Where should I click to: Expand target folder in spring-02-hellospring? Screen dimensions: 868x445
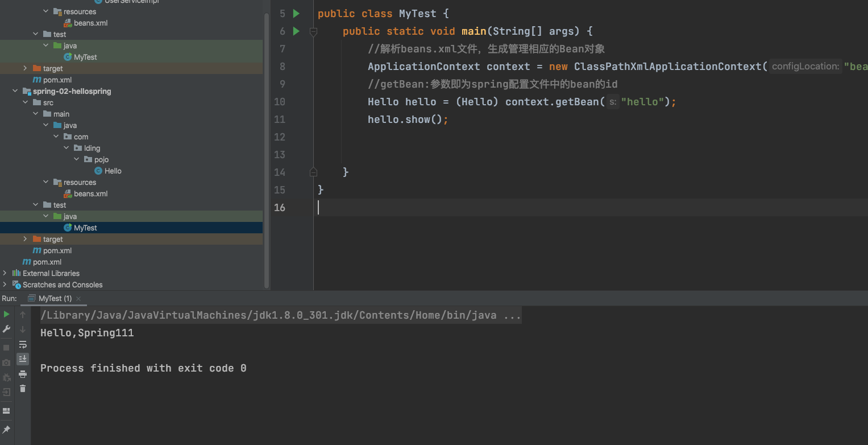26,239
